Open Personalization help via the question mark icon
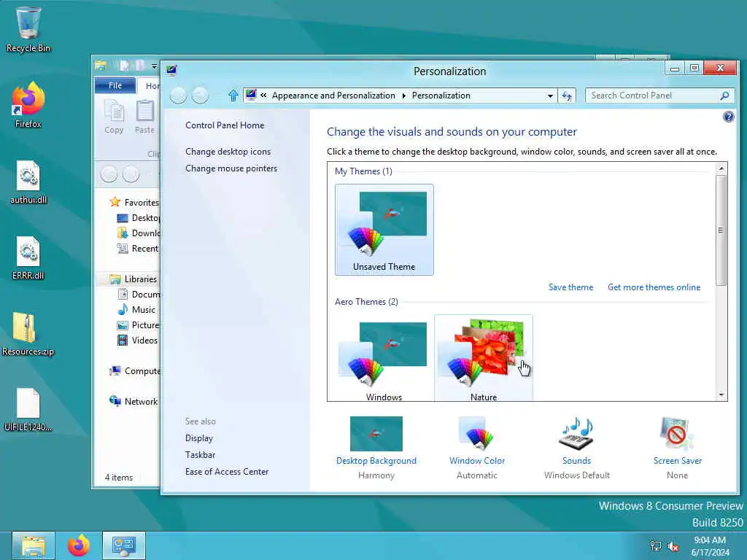Image resolution: width=747 pixels, height=560 pixels. coord(729,117)
